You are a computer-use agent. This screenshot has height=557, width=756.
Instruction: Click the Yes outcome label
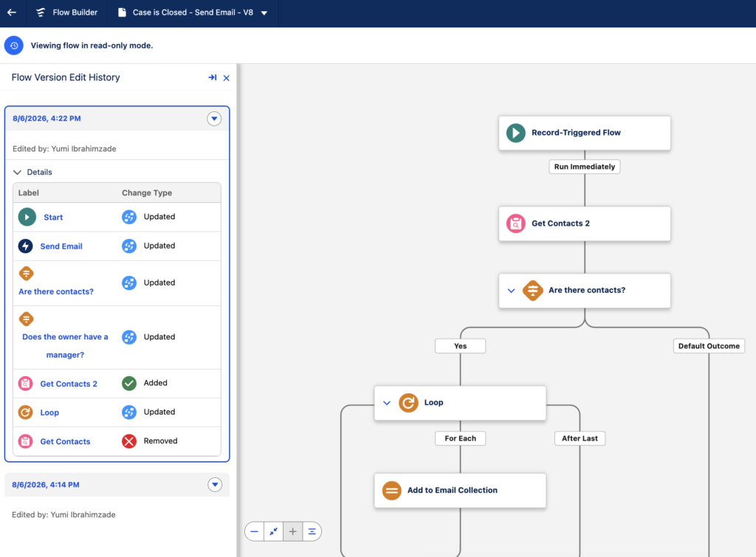click(461, 346)
